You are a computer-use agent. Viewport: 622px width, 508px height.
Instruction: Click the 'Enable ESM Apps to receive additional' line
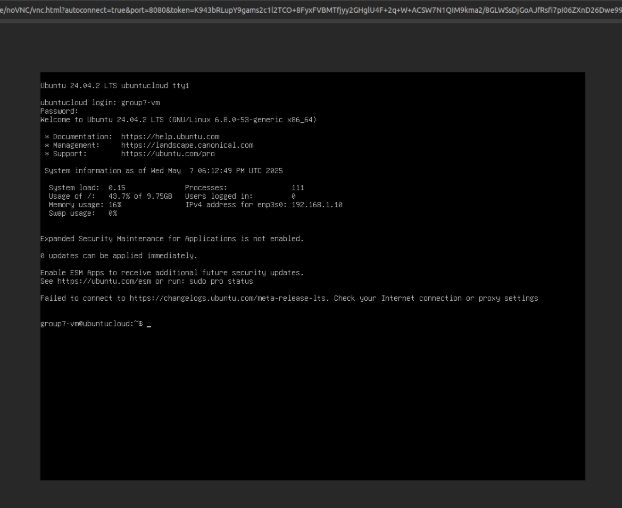tap(172, 273)
